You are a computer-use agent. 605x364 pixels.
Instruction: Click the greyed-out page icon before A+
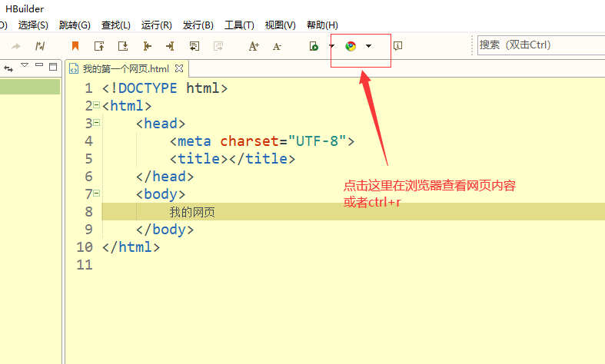[x=218, y=46]
